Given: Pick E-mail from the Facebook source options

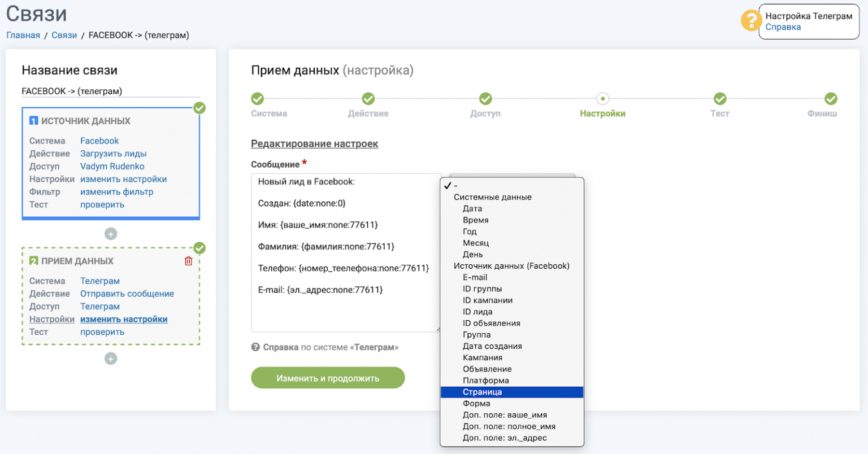Looking at the screenshot, I should coord(512,277).
